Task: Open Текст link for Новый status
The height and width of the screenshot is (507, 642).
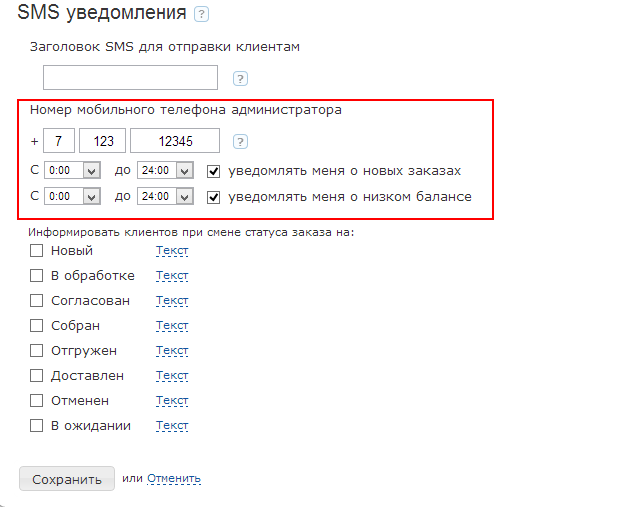Action: coord(172,251)
